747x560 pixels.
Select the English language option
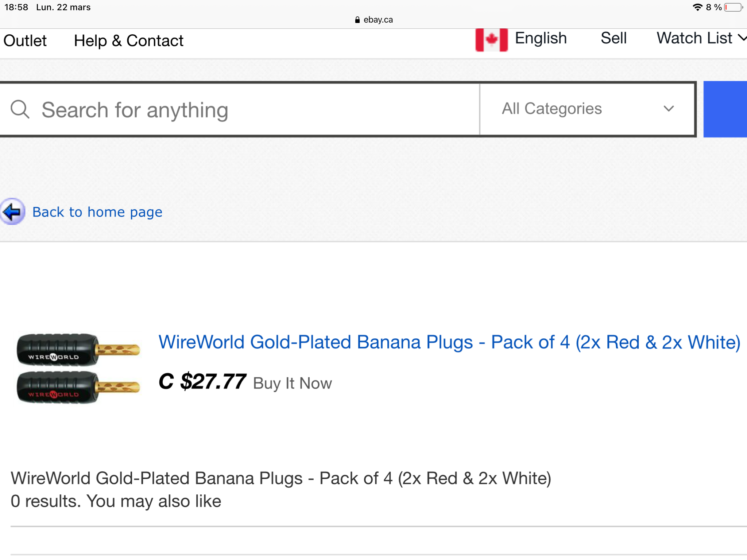click(x=541, y=38)
